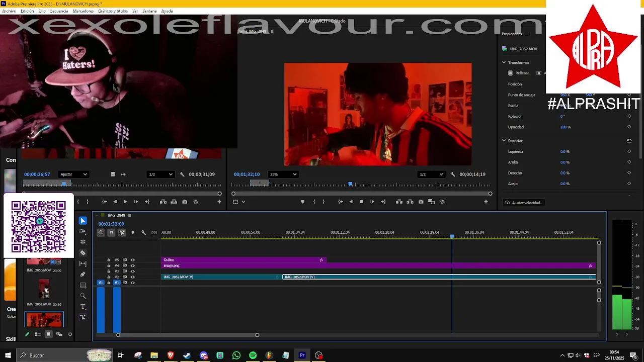Toggle Linked Selection in timeline
Viewport: 644px width, 362px height.
[122, 232]
